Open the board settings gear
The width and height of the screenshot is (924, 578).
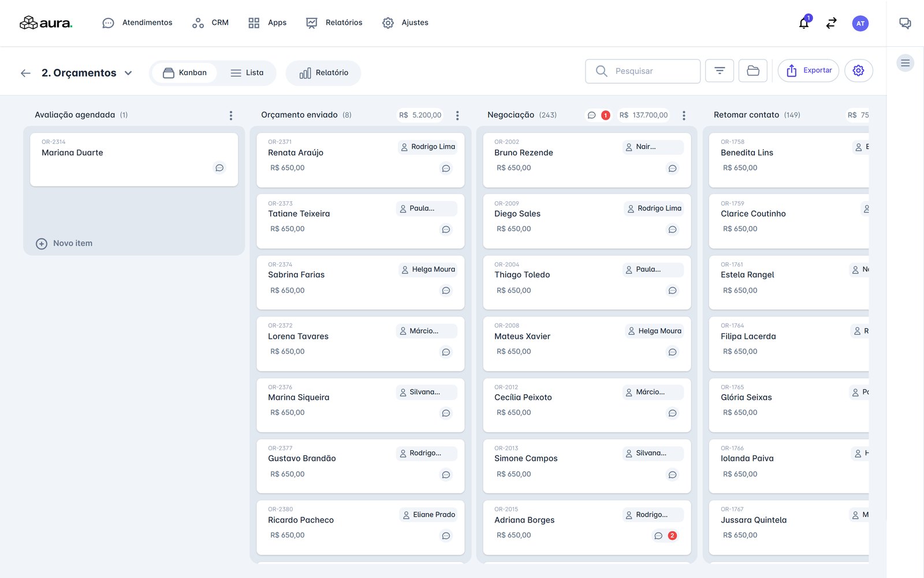point(859,71)
